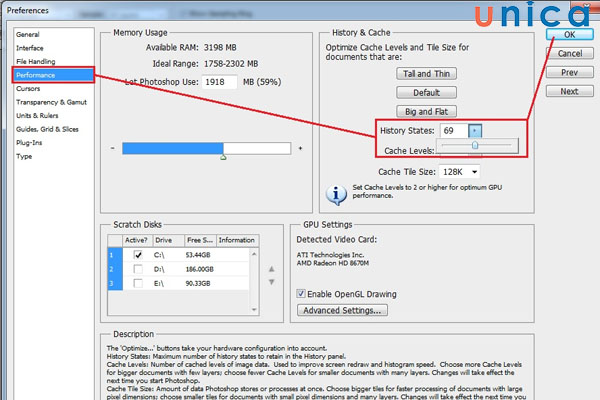Open the File Handling preferences category

point(35,60)
